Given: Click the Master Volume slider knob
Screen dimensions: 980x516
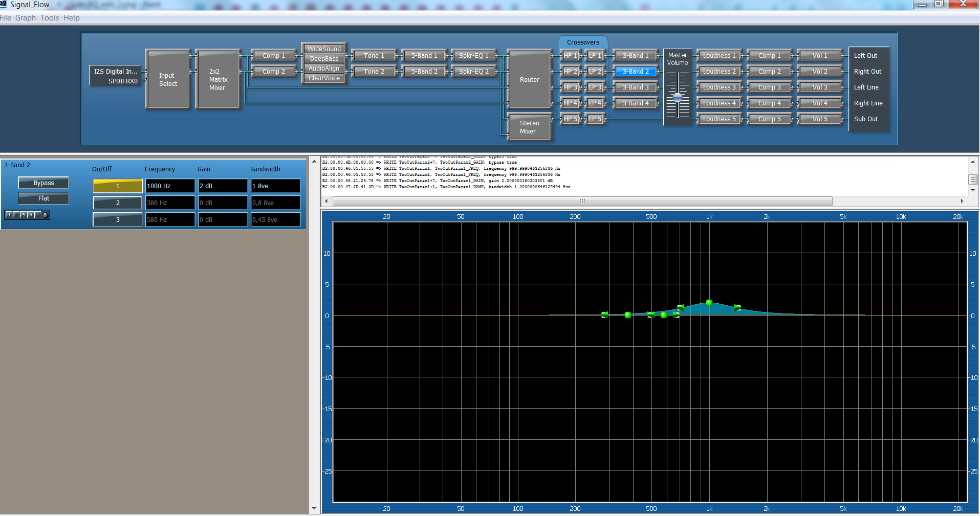Looking at the screenshot, I should coord(677,97).
